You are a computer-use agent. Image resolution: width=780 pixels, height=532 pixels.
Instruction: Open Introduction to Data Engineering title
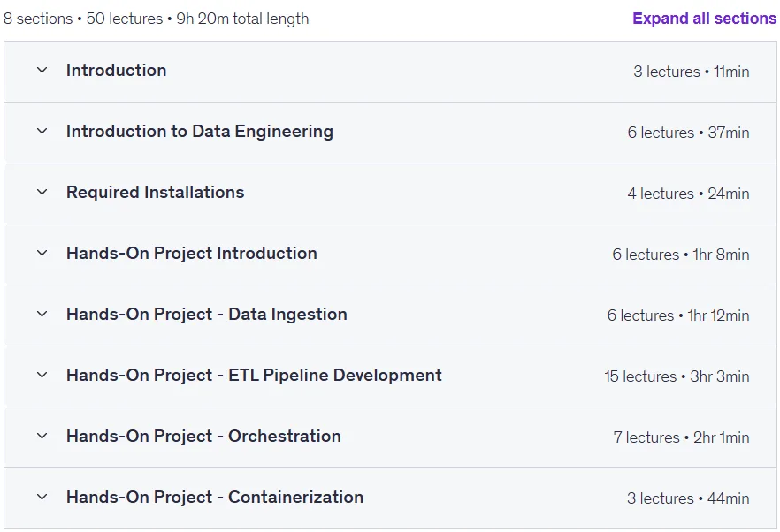[200, 132]
